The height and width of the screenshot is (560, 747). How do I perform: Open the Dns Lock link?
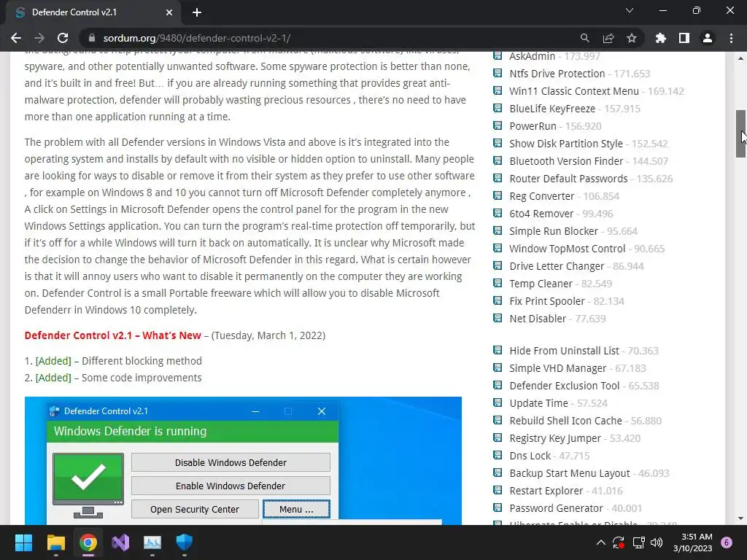[x=530, y=456]
